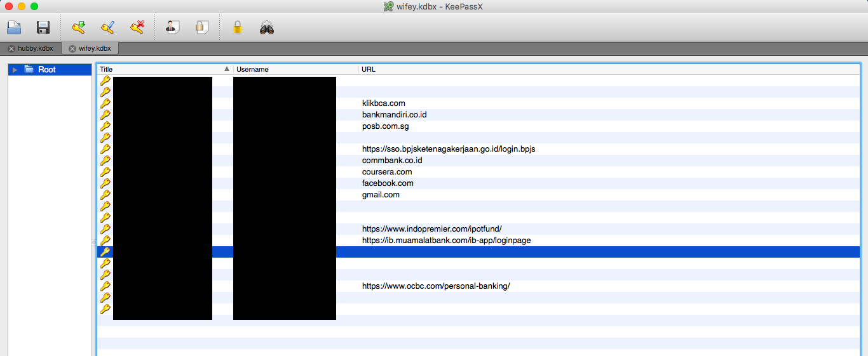Click the key icon in the commbank.co.id row
Screen dimensions: 868x356
(x=105, y=161)
